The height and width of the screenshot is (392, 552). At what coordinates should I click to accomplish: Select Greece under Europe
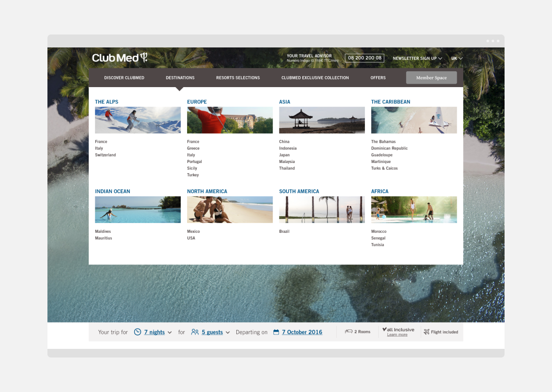point(193,148)
